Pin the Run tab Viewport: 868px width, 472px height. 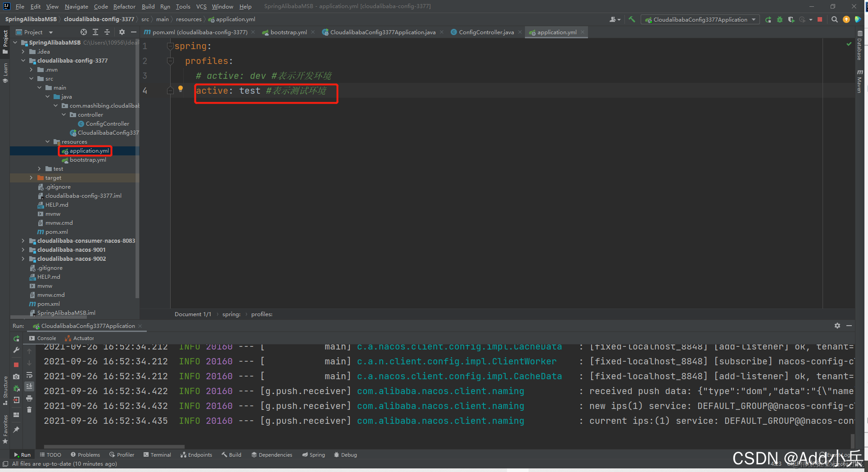click(16, 430)
